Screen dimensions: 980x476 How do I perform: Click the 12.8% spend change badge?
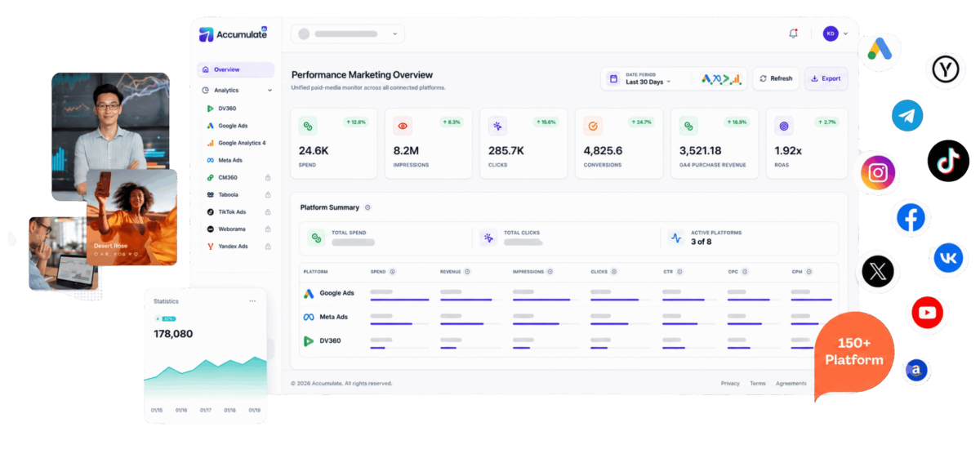356,122
